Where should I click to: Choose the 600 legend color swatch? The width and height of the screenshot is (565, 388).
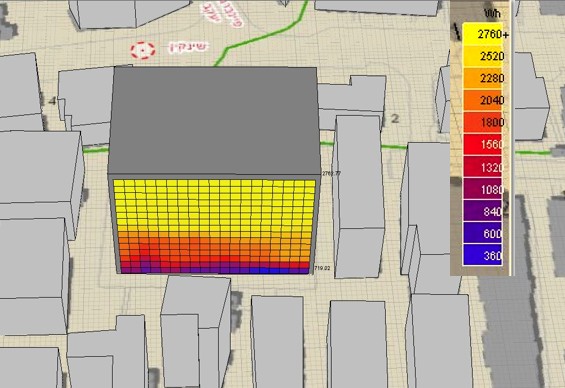tap(482, 233)
